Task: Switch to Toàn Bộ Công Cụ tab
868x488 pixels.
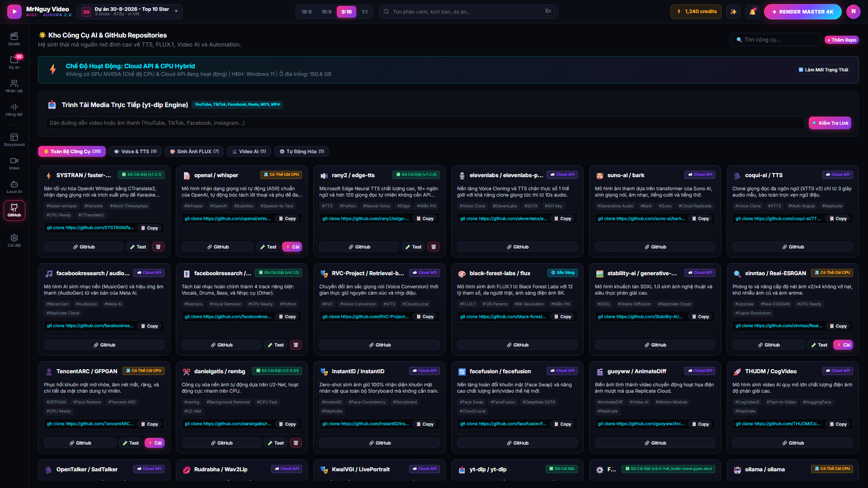Action: [x=72, y=151]
